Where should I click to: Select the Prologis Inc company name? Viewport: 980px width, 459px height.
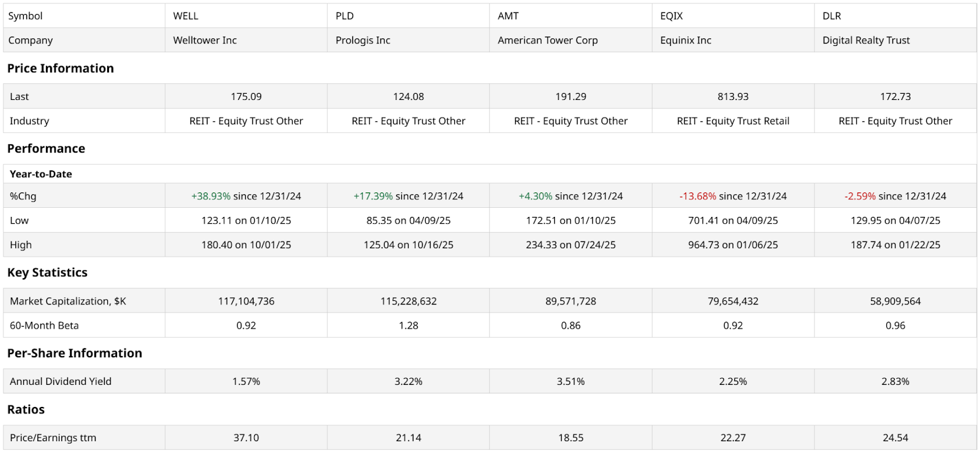click(x=363, y=40)
